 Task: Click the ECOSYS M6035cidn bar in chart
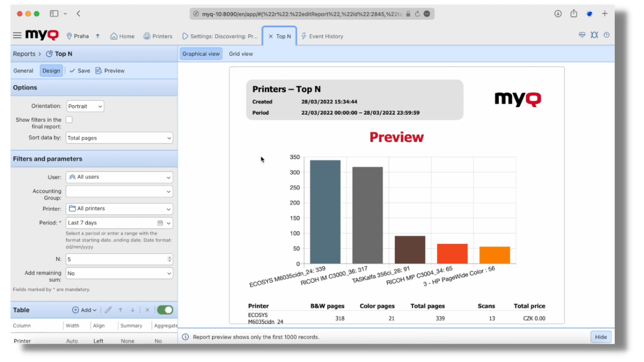(325, 212)
